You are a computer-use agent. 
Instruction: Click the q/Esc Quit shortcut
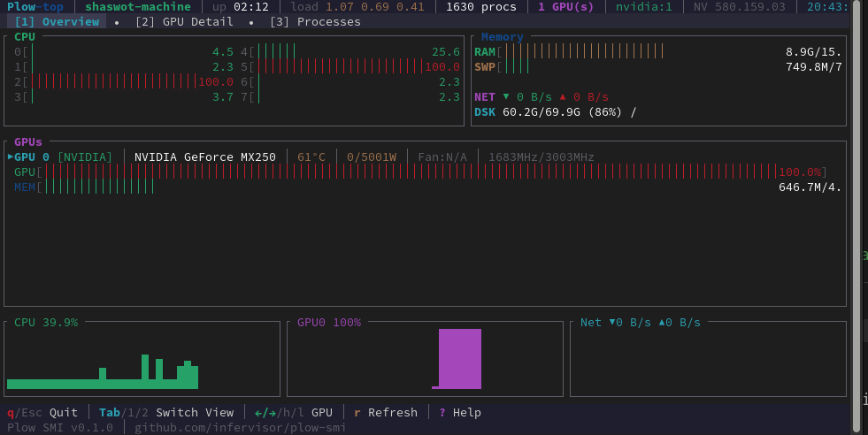click(42, 412)
